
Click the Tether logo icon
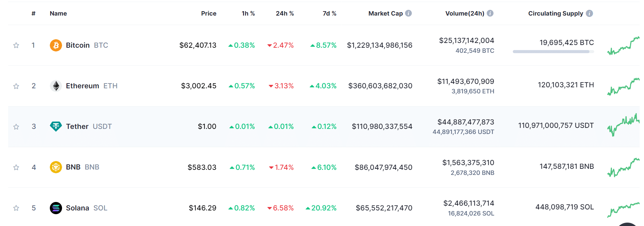(x=56, y=127)
